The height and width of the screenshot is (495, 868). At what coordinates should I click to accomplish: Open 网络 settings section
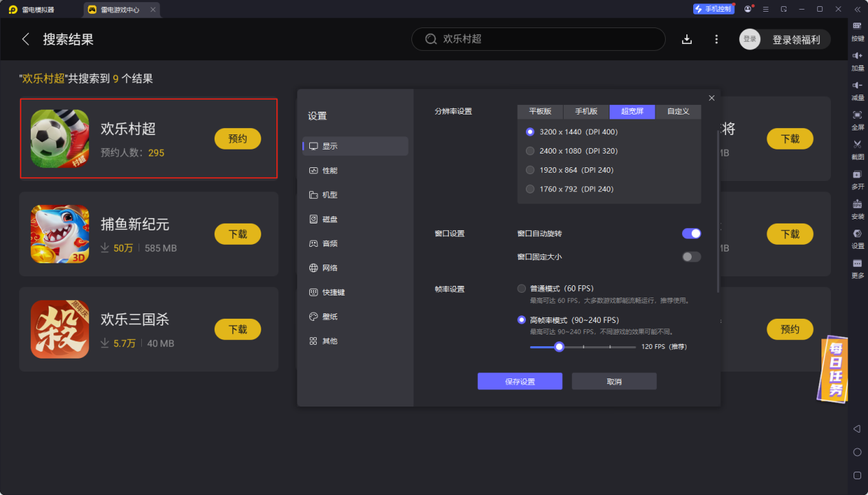tap(355, 268)
